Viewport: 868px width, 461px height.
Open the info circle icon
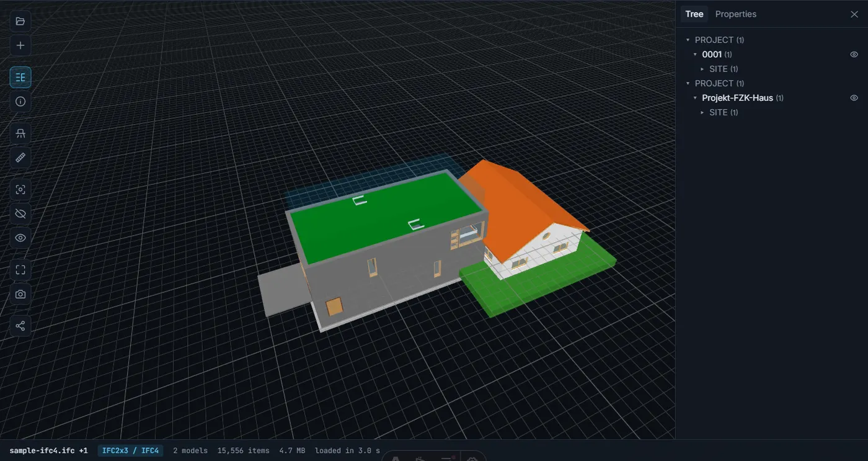pyautogui.click(x=20, y=101)
